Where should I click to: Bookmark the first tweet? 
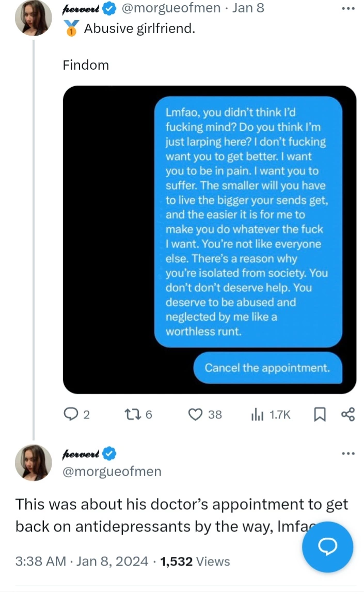(x=320, y=414)
